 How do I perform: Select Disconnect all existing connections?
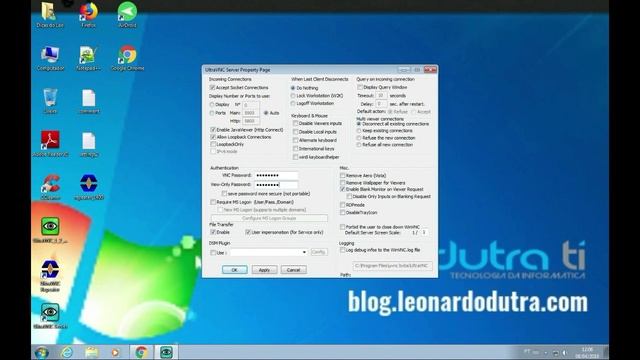[x=359, y=123]
